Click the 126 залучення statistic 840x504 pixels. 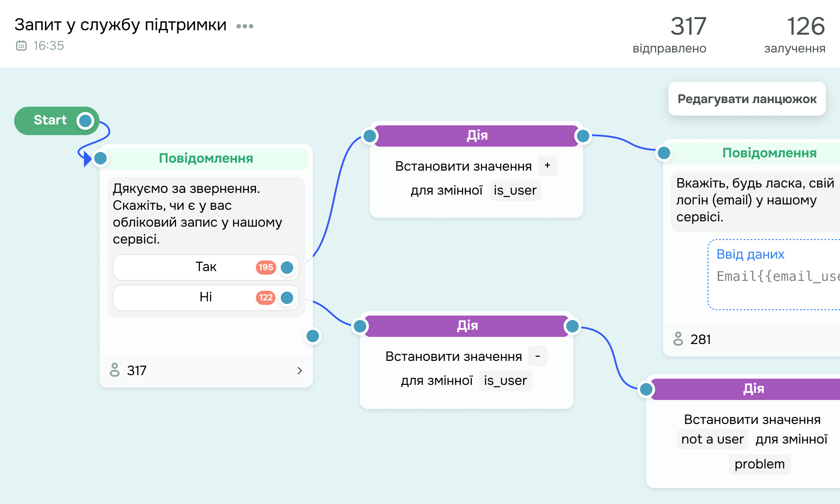click(795, 34)
